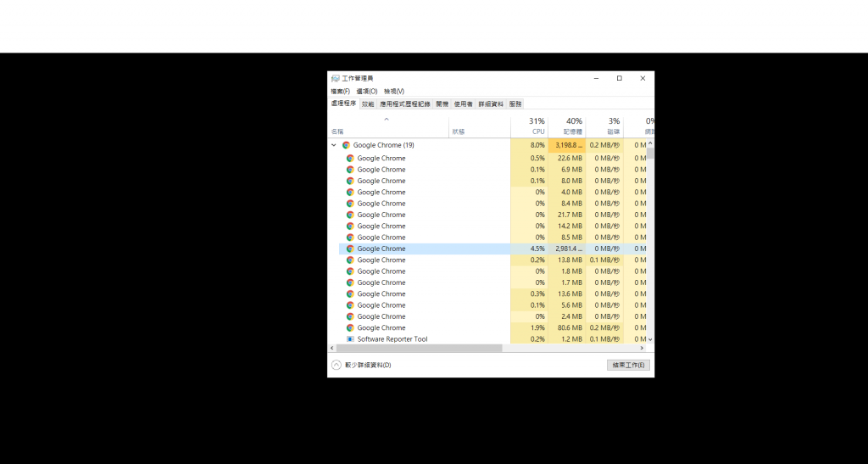
Task: Click the 8.4 MB memory cell
Action: point(567,204)
